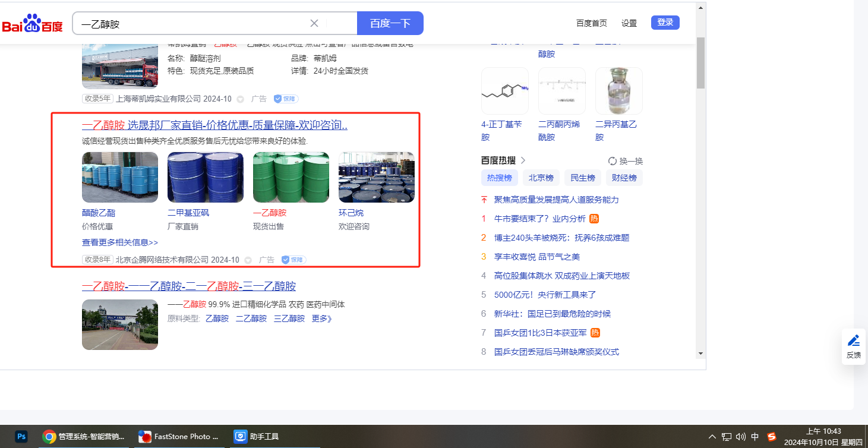Open hot topic 高位股集体跳水
The image size is (868, 448).
[562, 276]
